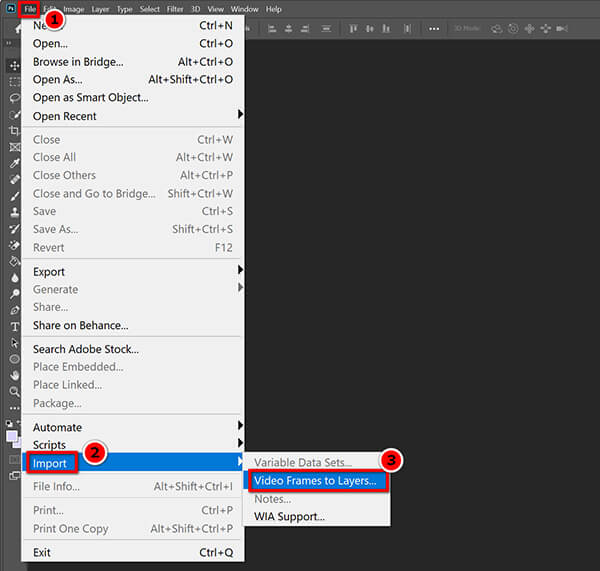The height and width of the screenshot is (571, 600).
Task: Click Align right edges in options bar
Action: pyautogui.click(x=305, y=28)
